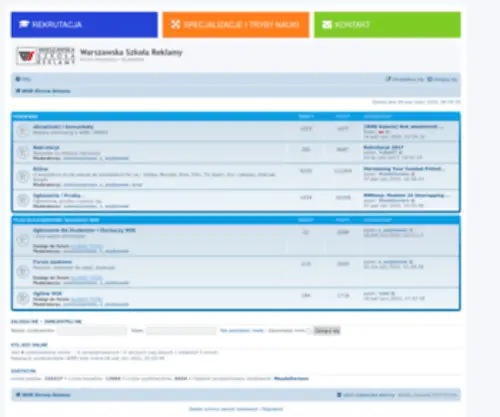View latest post icon in Ogłoszenia / Prośby row
This screenshot has width=500, height=417.
coord(413,201)
